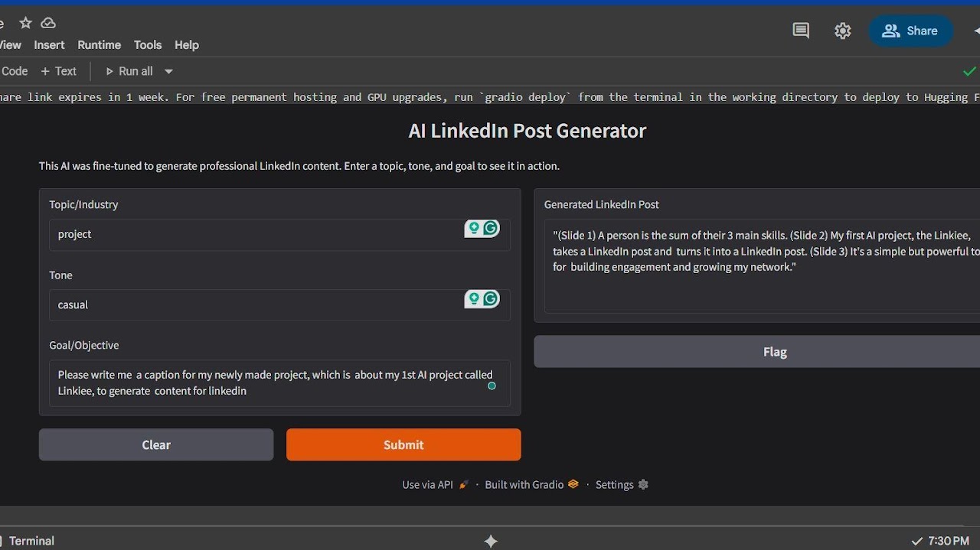Click the cloud saved-status icon
The width and height of the screenshot is (980, 550).
point(48,23)
